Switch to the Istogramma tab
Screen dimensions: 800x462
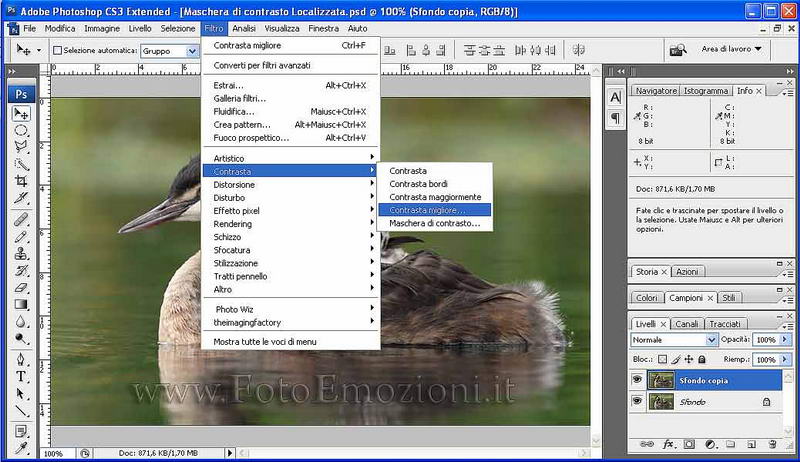click(x=706, y=91)
